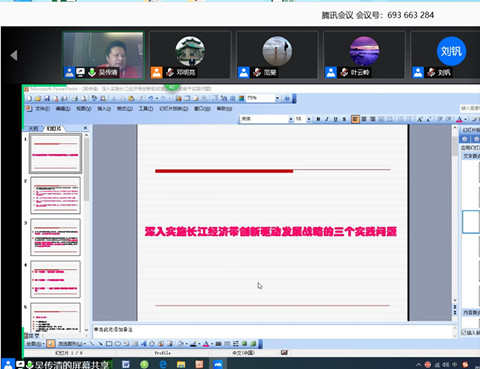
Task: Open Microsoft Edge from the taskbar
Action: (163, 364)
